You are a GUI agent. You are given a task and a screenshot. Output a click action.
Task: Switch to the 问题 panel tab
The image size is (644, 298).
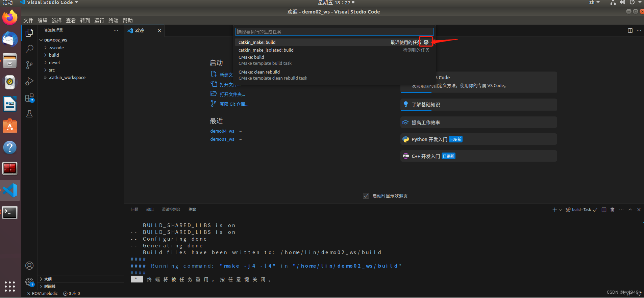(134, 210)
